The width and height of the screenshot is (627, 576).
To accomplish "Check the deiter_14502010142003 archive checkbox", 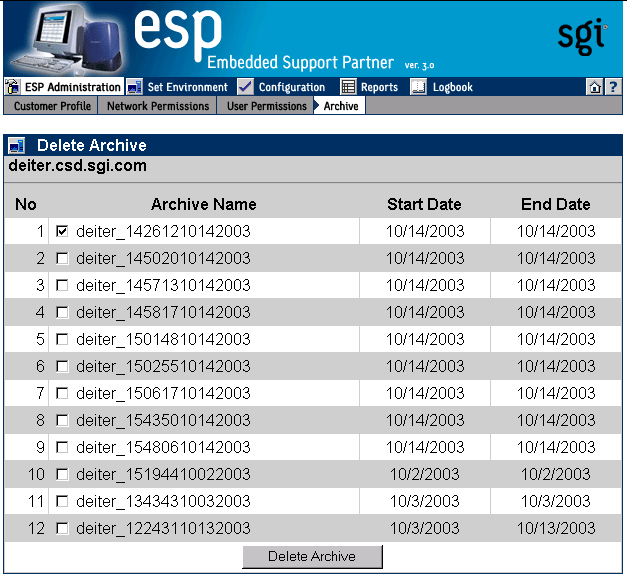I will (x=62, y=258).
